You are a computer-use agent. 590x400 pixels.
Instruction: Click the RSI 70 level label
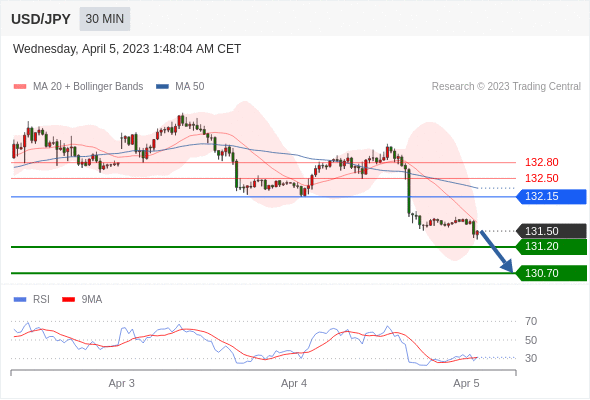(531, 321)
